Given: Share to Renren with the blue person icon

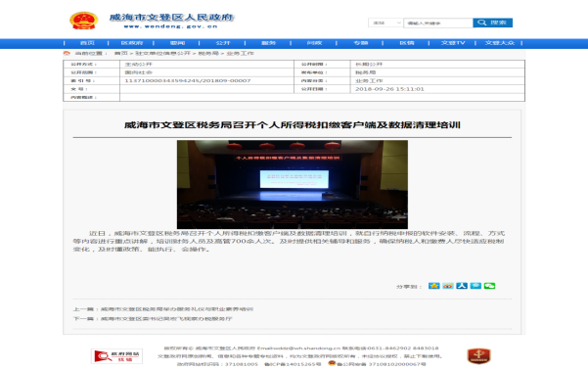Looking at the screenshot, I should point(462,286).
